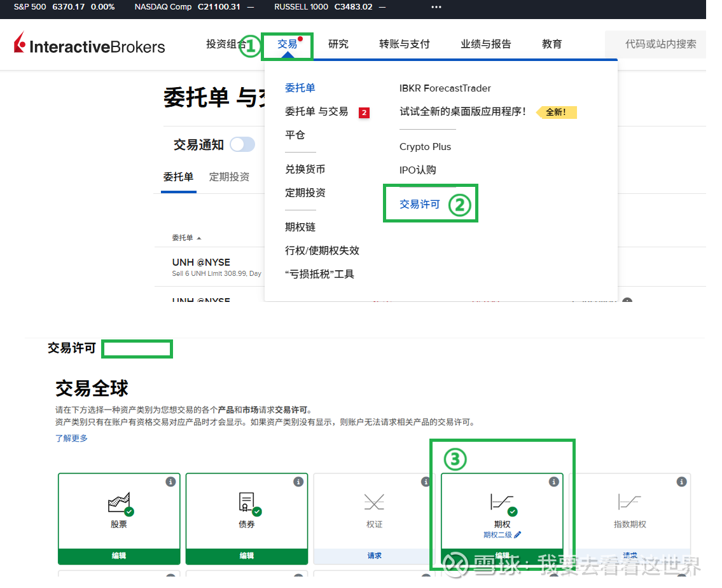This screenshot has height=588, width=722.
Task: Switch to the 定期投资 tab under 交易通知
Action: click(229, 177)
